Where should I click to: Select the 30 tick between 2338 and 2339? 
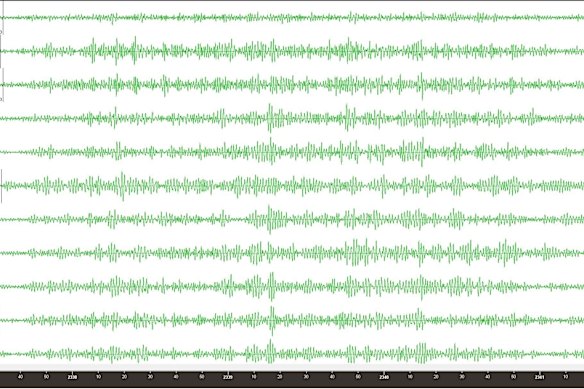150,377
